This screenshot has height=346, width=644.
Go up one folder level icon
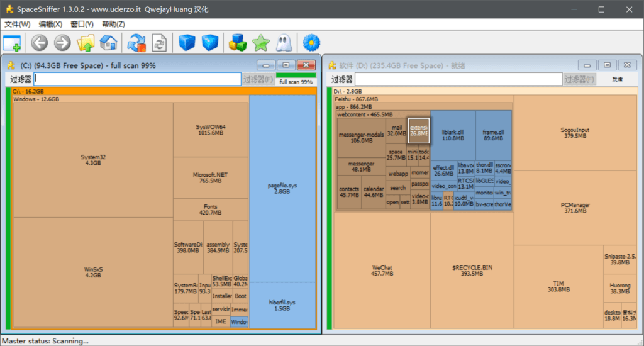click(86, 43)
